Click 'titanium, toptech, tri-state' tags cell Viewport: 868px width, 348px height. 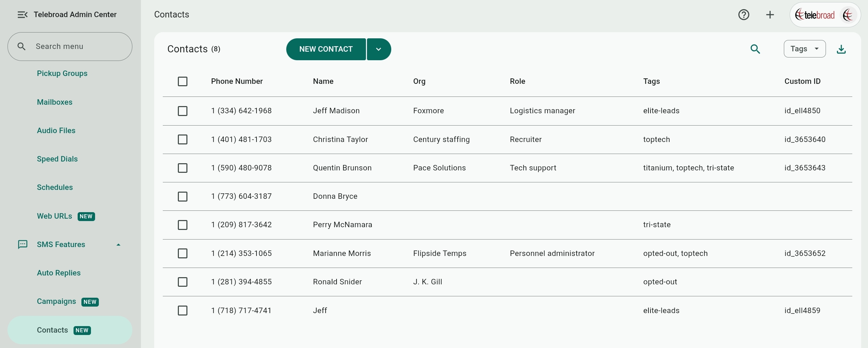point(688,168)
